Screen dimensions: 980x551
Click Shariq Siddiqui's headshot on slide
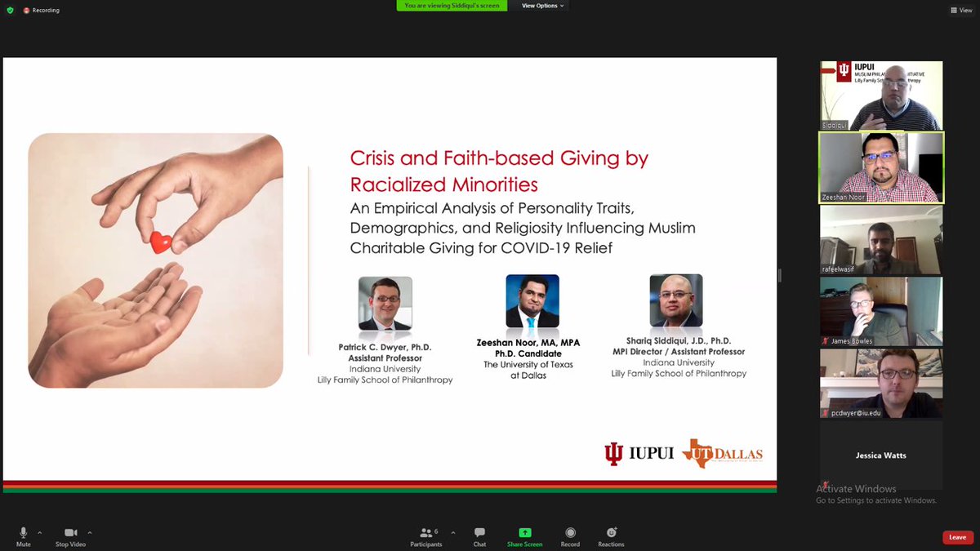click(x=676, y=300)
